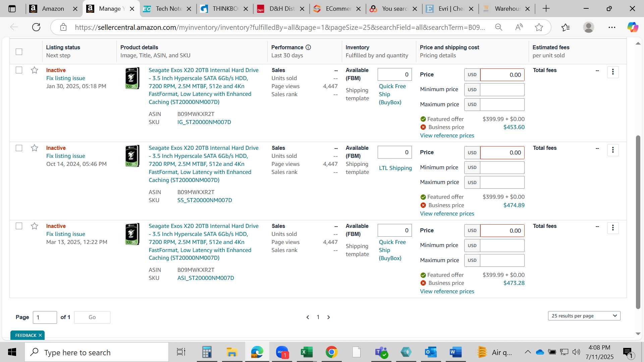Open File Explorer from the taskbar

click(231, 352)
